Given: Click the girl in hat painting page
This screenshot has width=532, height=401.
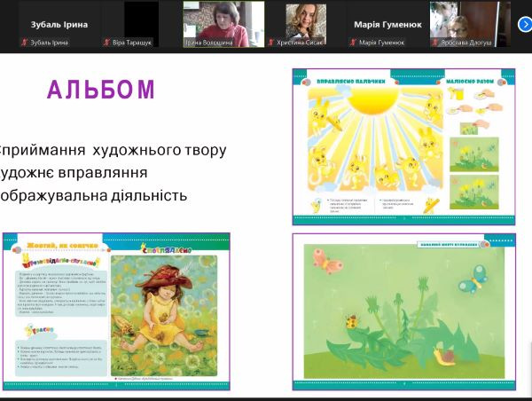Looking at the screenshot, I should (116, 311).
